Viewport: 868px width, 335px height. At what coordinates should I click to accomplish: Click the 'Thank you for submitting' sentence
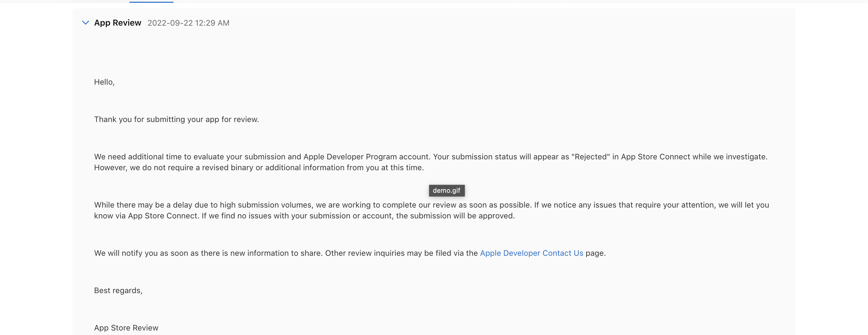(x=176, y=120)
